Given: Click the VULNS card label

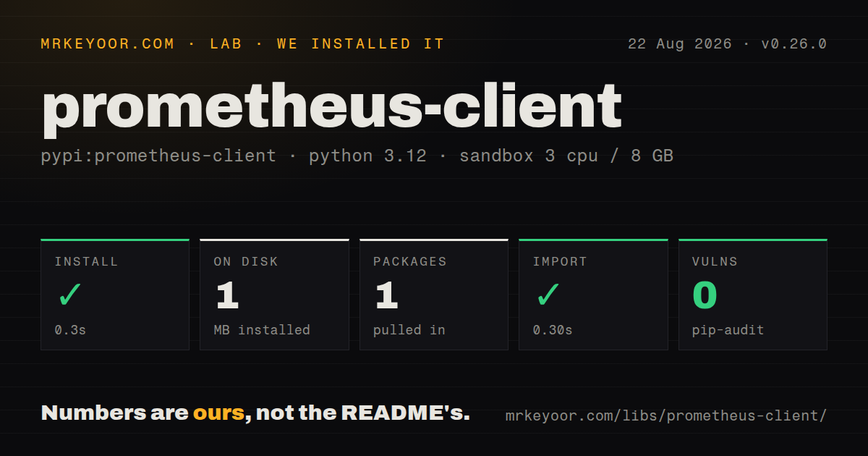Looking at the screenshot, I should pos(715,262).
